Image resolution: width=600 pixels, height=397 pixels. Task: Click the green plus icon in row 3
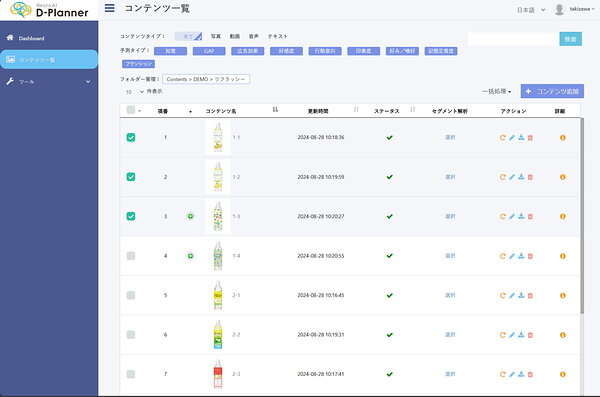point(190,216)
